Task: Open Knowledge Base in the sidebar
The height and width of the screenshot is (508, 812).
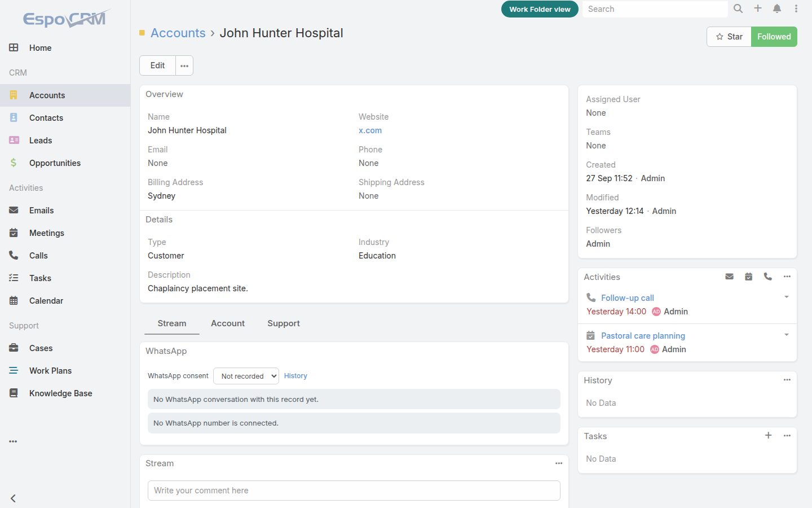Action: click(65, 393)
